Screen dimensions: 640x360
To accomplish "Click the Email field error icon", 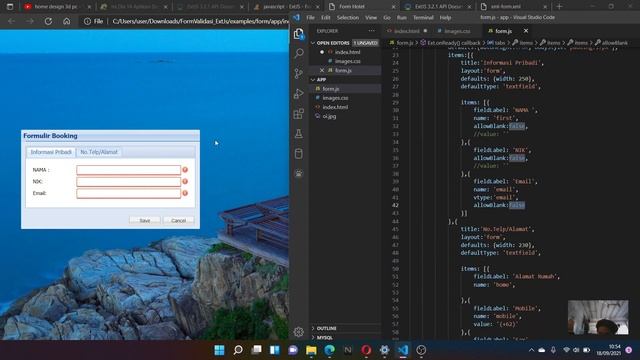I will click(185, 193).
